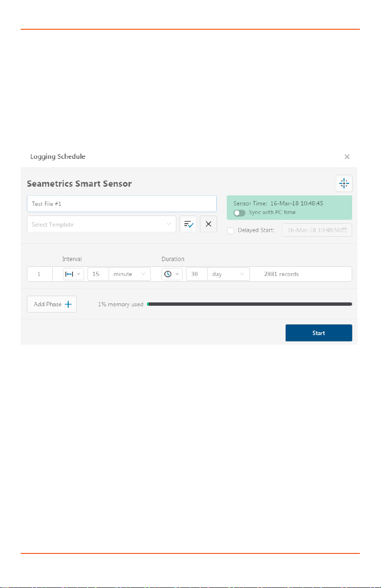
Task: Click the interval value field showing 15
Action: pos(98,274)
